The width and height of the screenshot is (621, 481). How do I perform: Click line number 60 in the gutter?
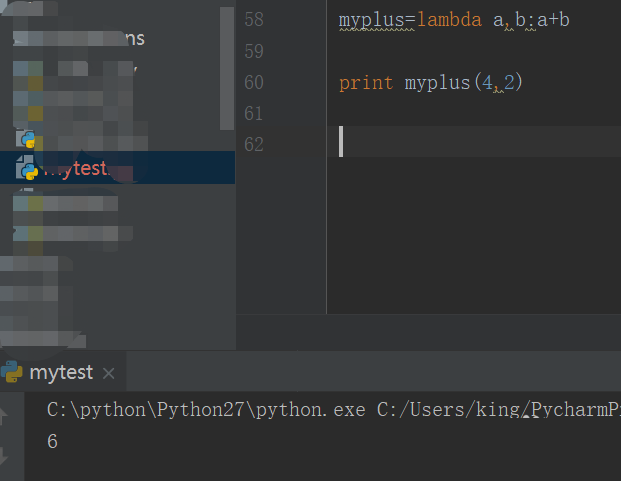coord(253,82)
